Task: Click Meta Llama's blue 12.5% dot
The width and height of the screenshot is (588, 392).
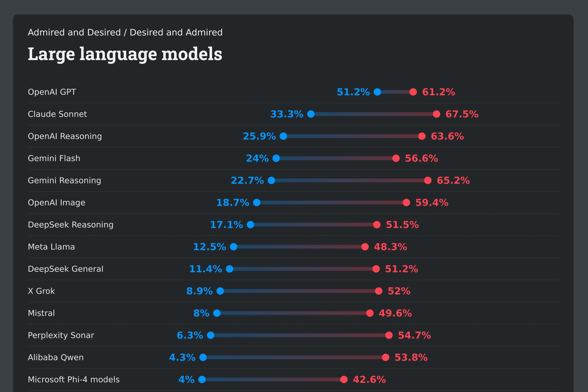Action: pos(234,247)
